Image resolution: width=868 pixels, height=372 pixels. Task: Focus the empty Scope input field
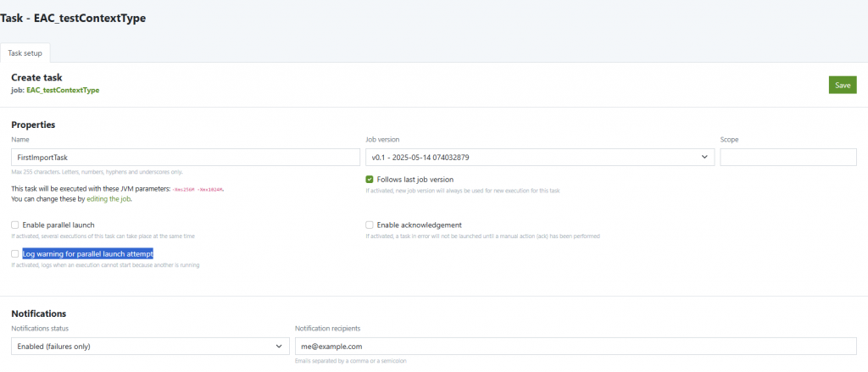coord(787,158)
